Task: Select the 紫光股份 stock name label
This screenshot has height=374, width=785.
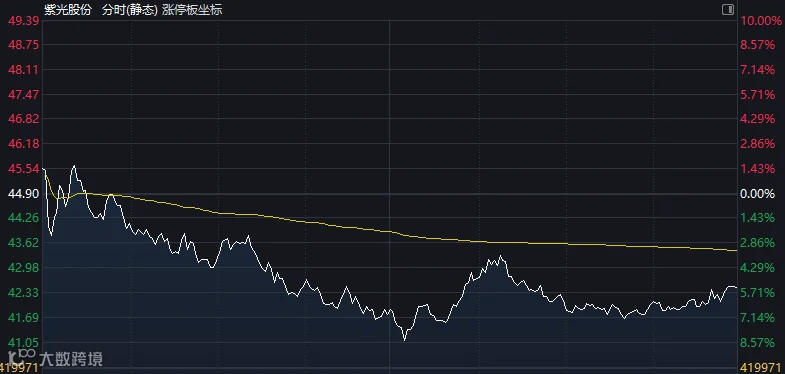Action: (x=68, y=10)
